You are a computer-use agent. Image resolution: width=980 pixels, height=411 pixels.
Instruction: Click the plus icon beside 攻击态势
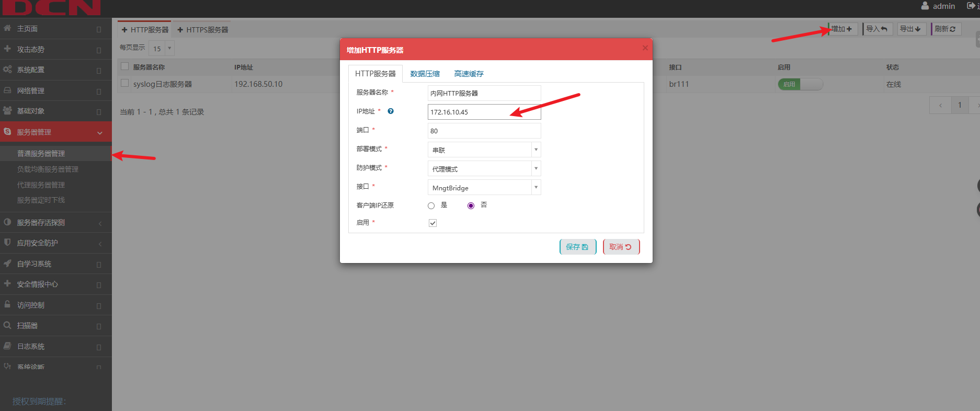coord(7,49)
